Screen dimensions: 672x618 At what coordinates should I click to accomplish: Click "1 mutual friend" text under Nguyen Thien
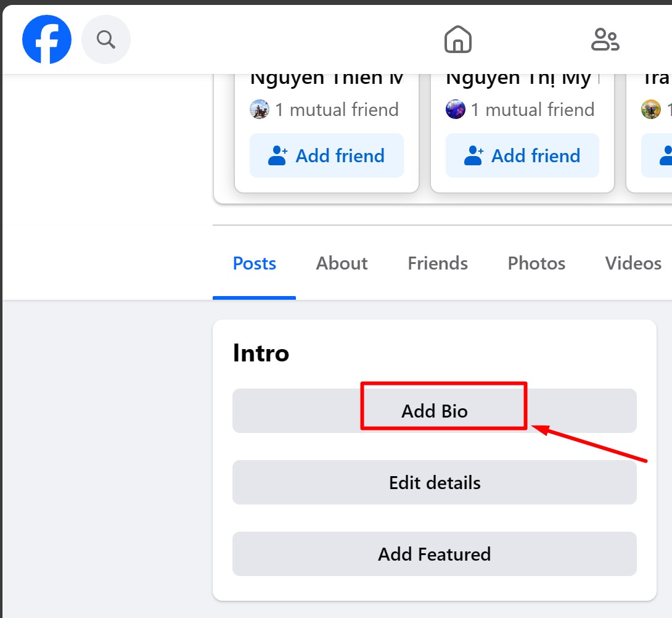coord(337,110)
